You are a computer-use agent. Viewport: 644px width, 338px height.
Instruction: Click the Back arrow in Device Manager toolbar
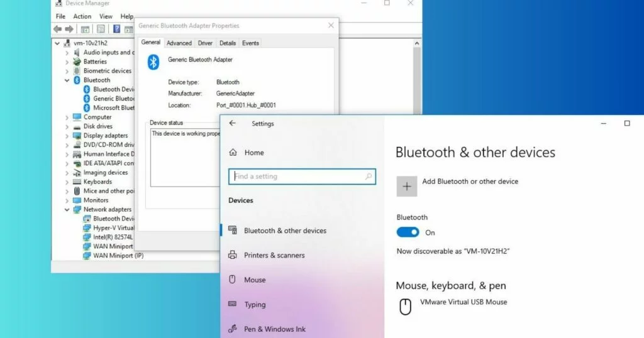pyautogui.click(x=57, y=29)
